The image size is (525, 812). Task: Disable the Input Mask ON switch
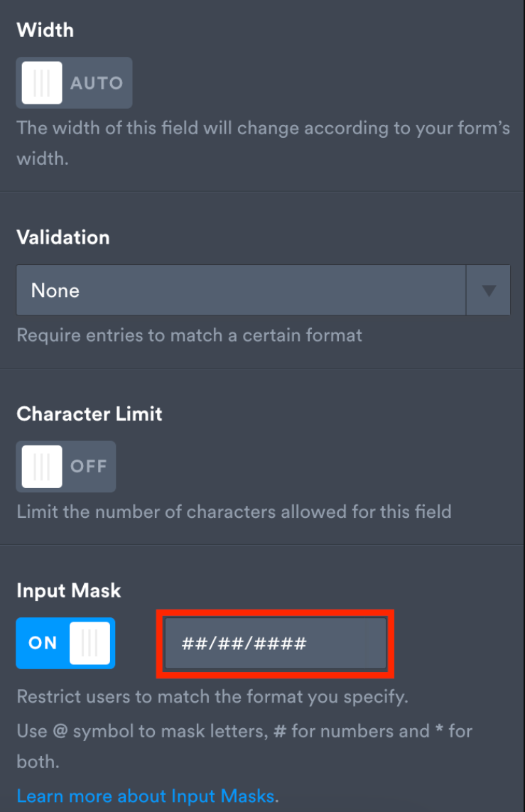pos(65,643)
